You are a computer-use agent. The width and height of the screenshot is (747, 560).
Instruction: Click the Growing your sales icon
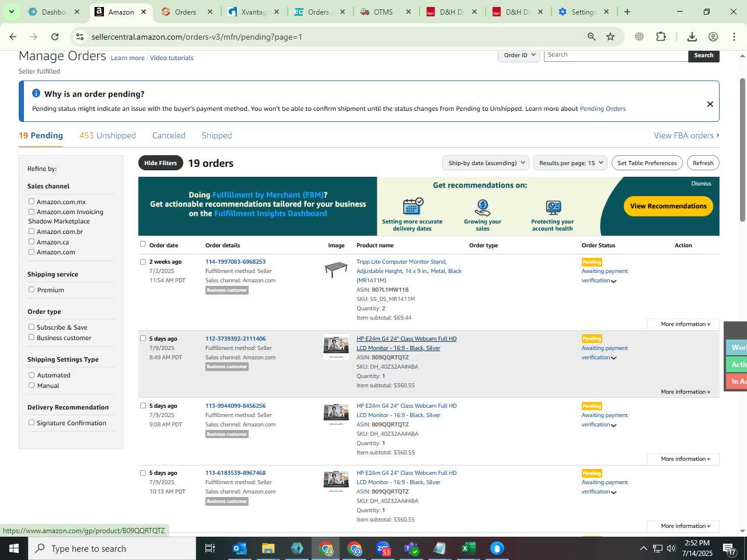[483, 208]
